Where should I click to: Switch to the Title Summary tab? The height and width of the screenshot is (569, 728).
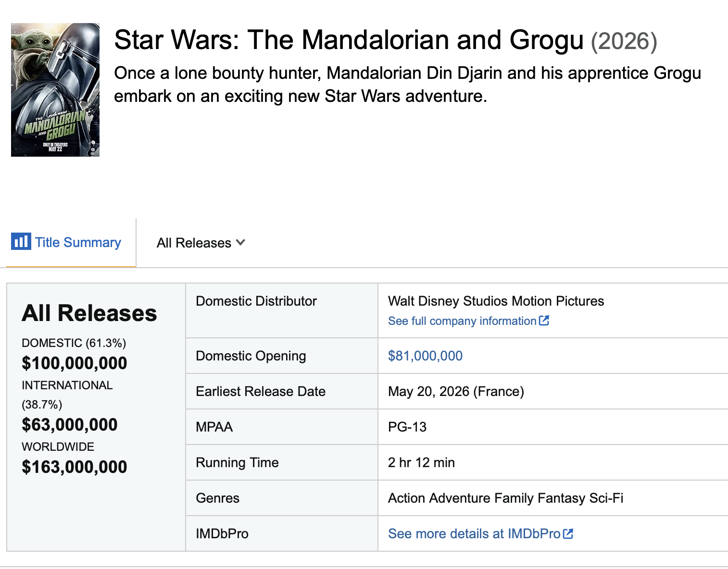coord(66,242)
